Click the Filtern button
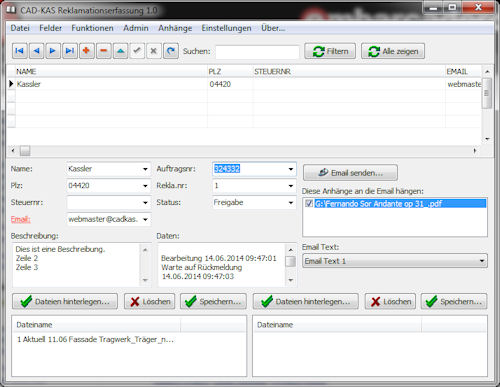 click(330, 51)
